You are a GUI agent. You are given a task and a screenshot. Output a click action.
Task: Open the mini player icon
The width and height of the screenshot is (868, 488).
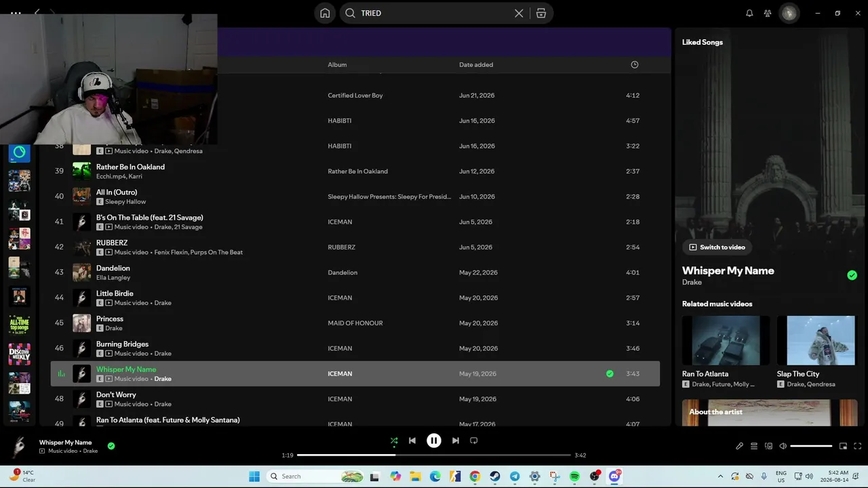(843, 446)
